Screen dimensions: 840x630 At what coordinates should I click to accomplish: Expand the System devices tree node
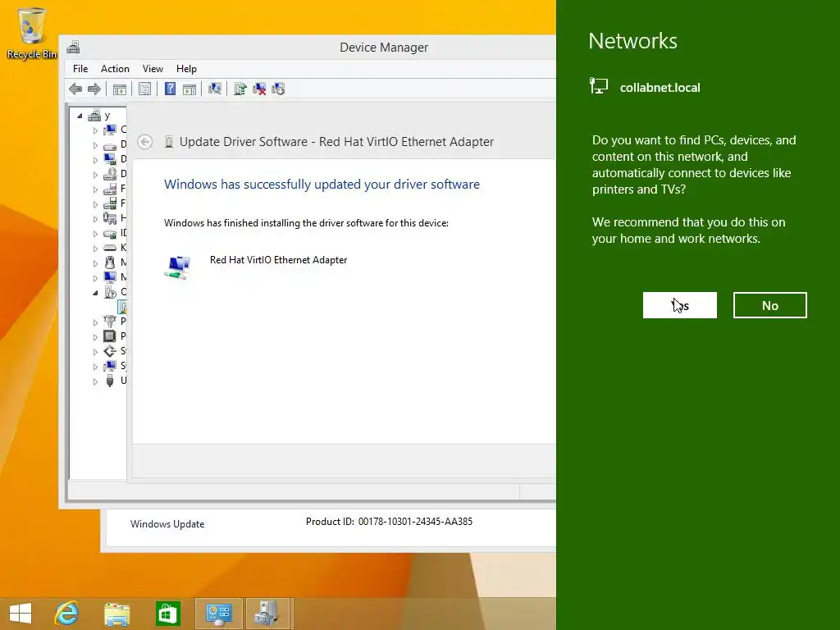click(x=95, y=367)
